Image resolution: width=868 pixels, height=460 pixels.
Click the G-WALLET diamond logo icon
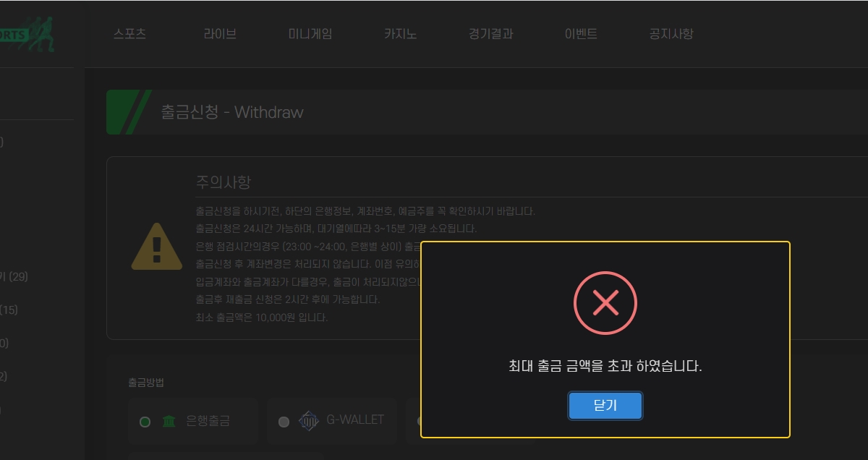[309, 421]
